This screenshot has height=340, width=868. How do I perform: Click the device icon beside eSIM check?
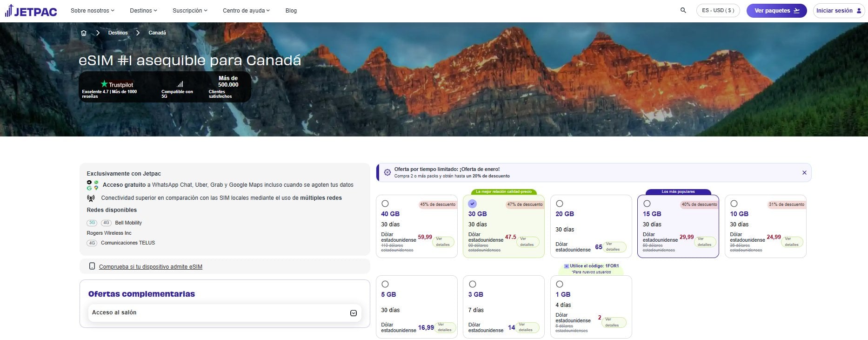pyautogui.click(x=92, y=266)
